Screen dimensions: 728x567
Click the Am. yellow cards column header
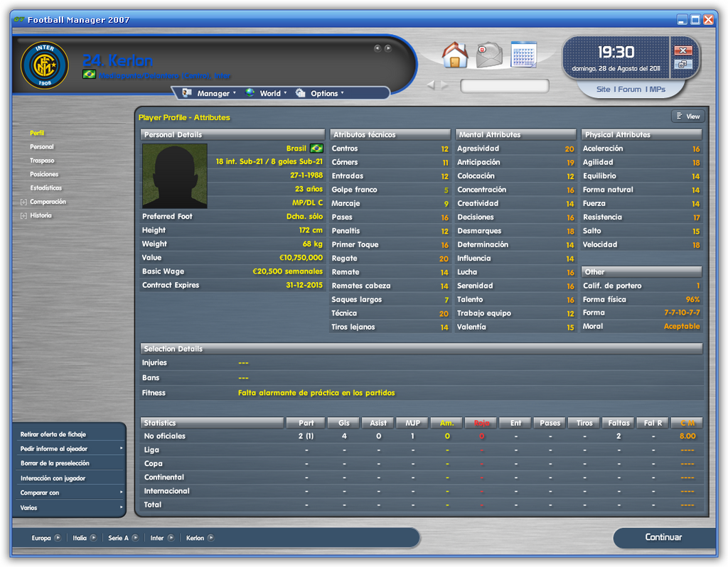click(x=446, y=423)
